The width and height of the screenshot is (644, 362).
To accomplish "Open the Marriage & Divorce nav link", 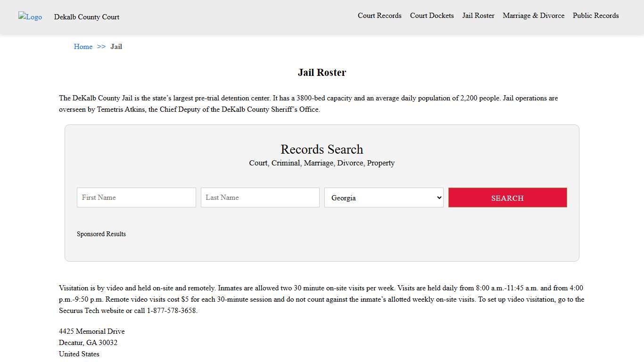I will coord(533,16).
